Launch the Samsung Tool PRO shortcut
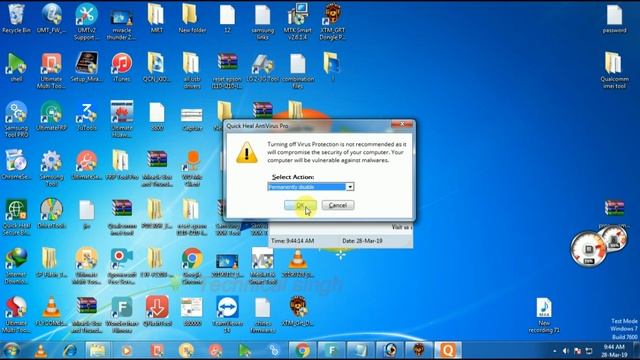The height and width of the screenshot is (360, 640). pos(16,119)
